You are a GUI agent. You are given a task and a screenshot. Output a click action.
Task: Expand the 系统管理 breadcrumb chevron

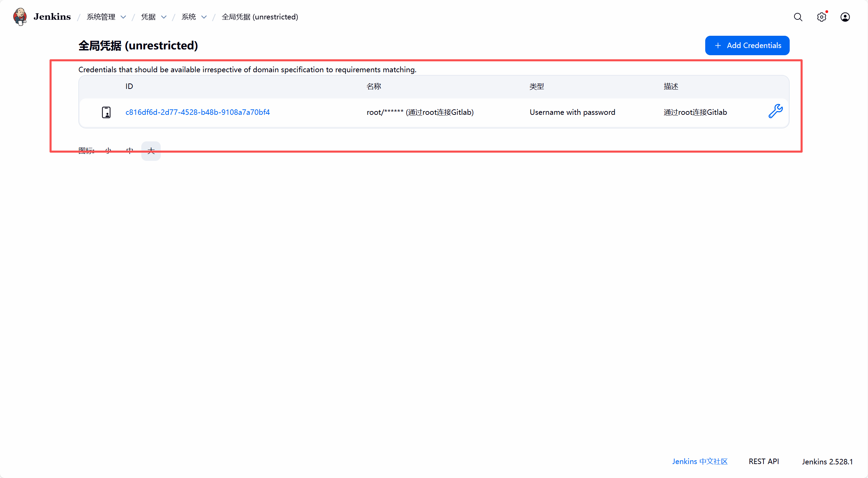124,17
